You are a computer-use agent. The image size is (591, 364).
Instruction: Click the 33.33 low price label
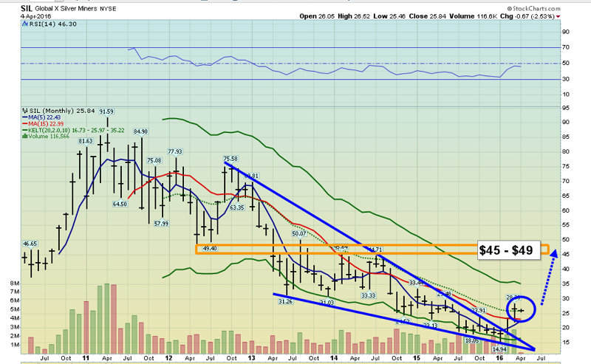point(368,295)
